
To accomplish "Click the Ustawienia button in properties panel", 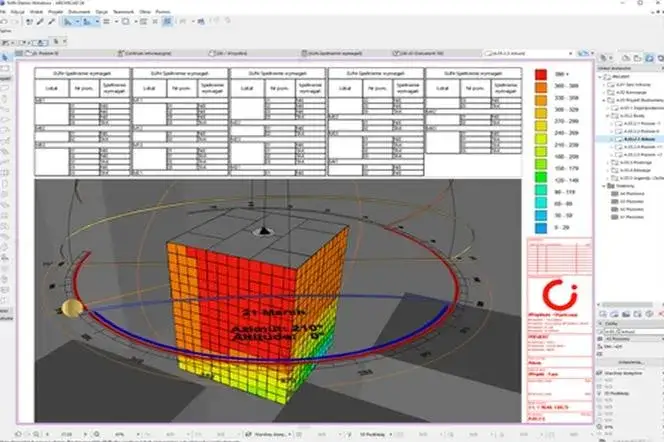I will [x=631, y=362].
